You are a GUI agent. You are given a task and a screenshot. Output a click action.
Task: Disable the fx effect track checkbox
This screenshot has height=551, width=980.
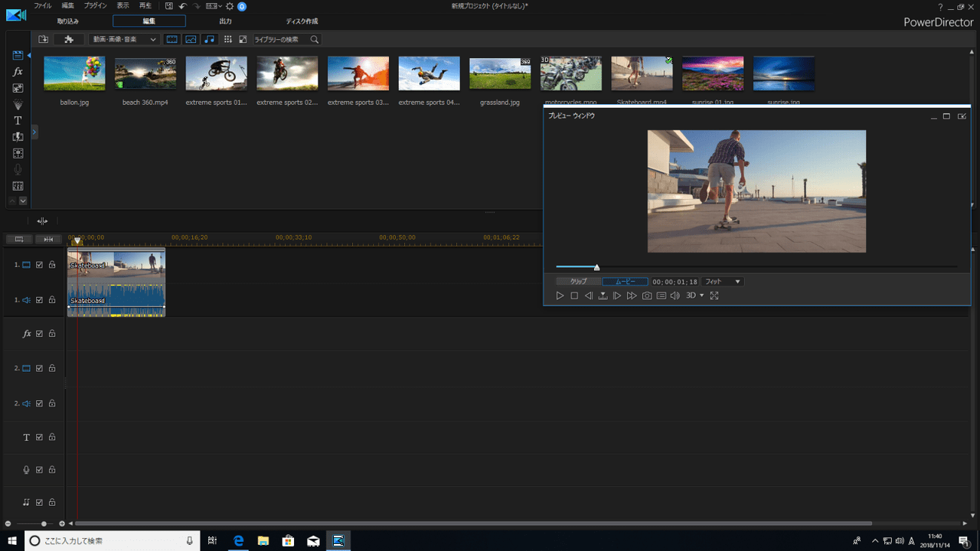click(40, 334)
